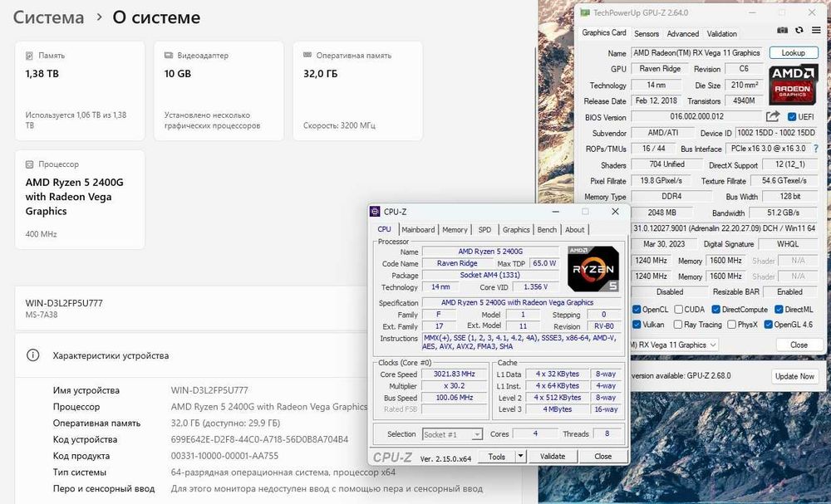Image resolution: width=831 pixels, height=504 pixels.
Task: Click GPU-Z Lookup button
Action: pos(794,53)
